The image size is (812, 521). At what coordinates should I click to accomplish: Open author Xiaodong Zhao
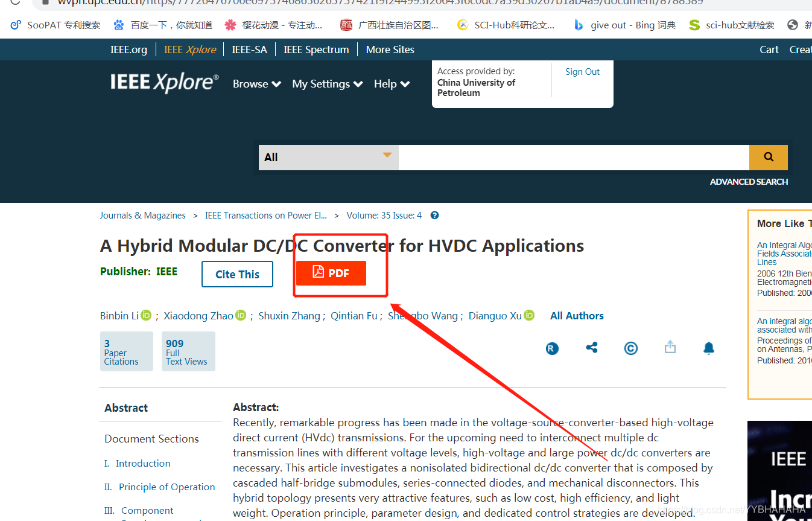198,316
